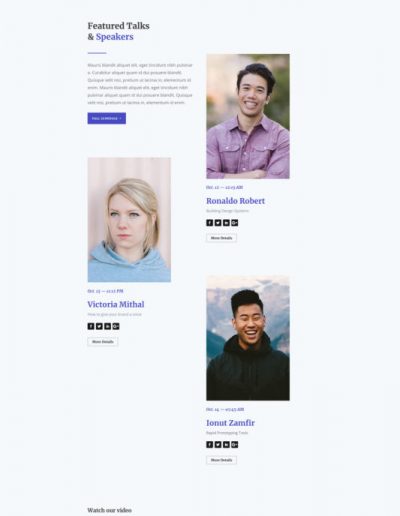Visit Victoria Mithal's LinkedIn icon
Viewport: 400px width, 516px height.
point(107,326)
